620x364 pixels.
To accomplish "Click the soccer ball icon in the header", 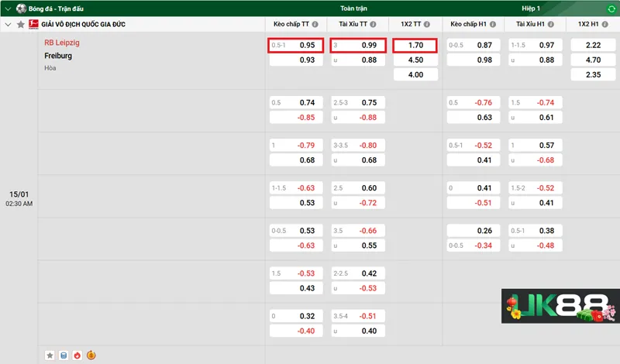I will [x=21, y=9].
